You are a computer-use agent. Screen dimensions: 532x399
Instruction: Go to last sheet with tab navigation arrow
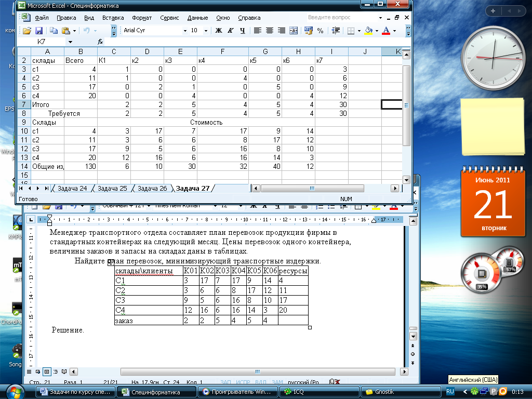click(x=46, y=188)
